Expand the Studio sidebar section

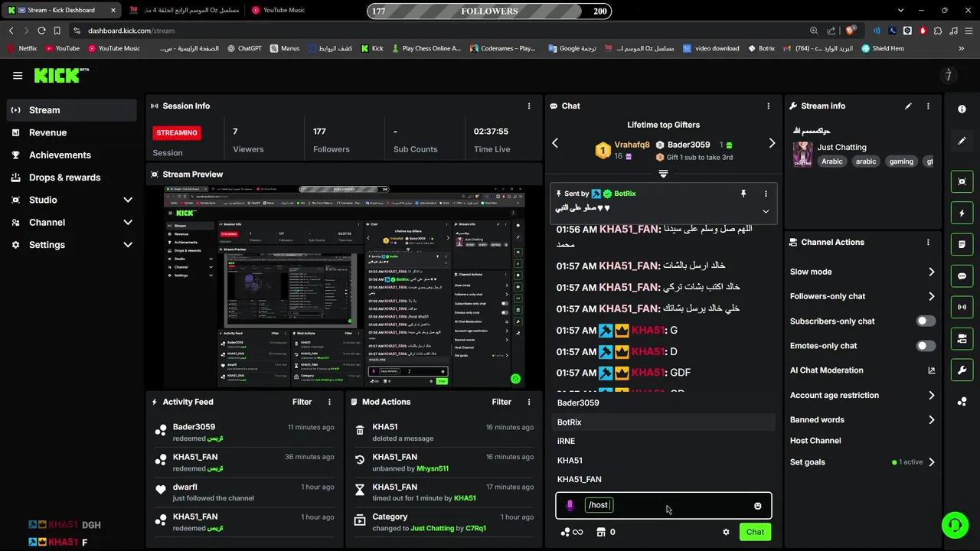point(128,200)
